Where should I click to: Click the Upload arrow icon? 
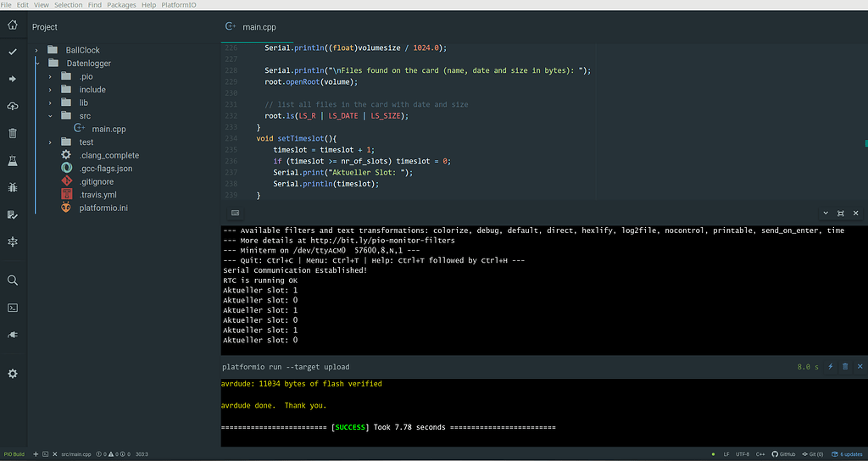pyautogui.click(x=13, y=79)
